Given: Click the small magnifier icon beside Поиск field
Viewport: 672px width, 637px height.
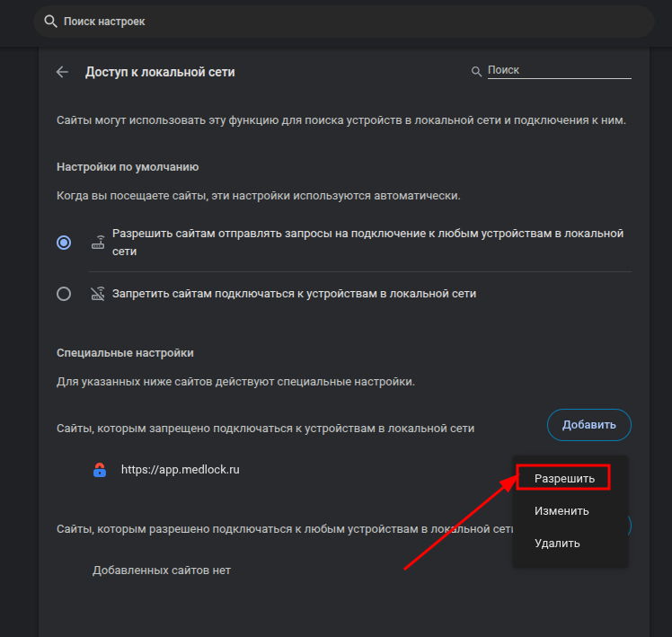Looking at the screenshot, I should click(x=477, y=71).
